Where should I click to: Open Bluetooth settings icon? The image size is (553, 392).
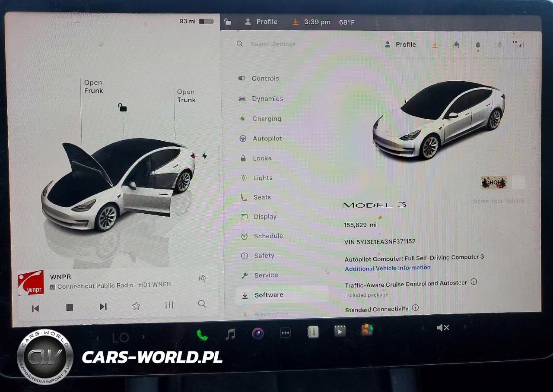tap(499, 44)
